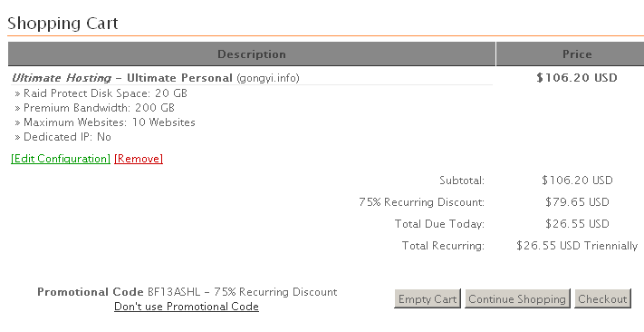Empty the shopping cart

click(428, 298)
